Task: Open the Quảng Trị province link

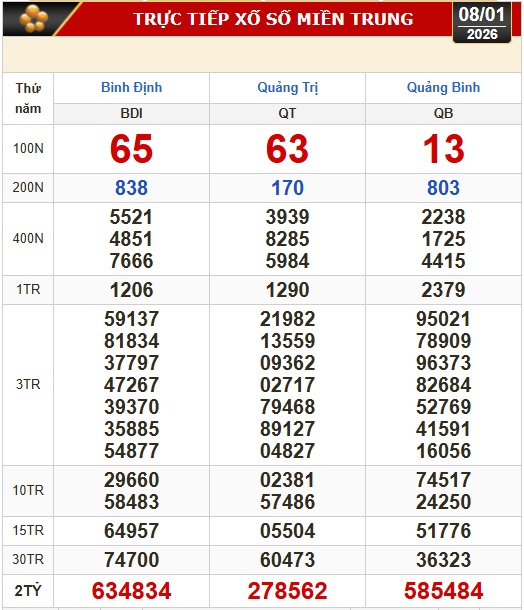Action: (x=287, y=88)
